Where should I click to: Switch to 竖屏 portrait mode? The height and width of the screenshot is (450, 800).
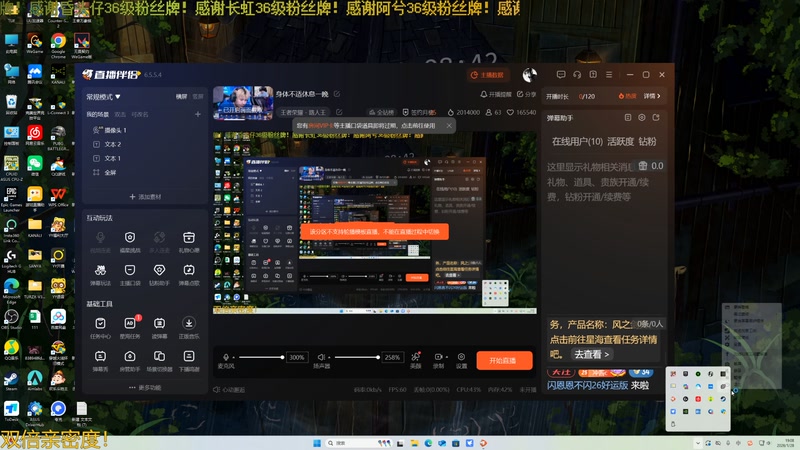point(198,96)
